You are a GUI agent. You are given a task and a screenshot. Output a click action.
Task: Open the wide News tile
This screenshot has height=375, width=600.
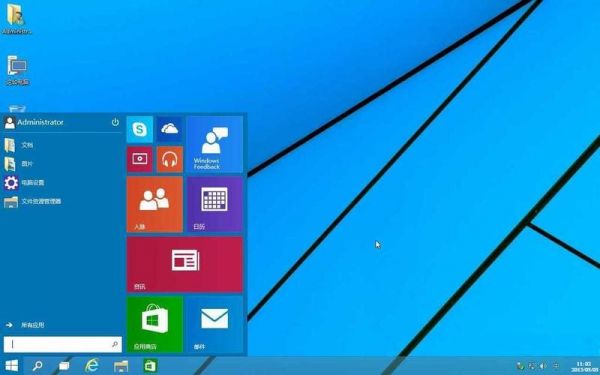coord(184,264)
